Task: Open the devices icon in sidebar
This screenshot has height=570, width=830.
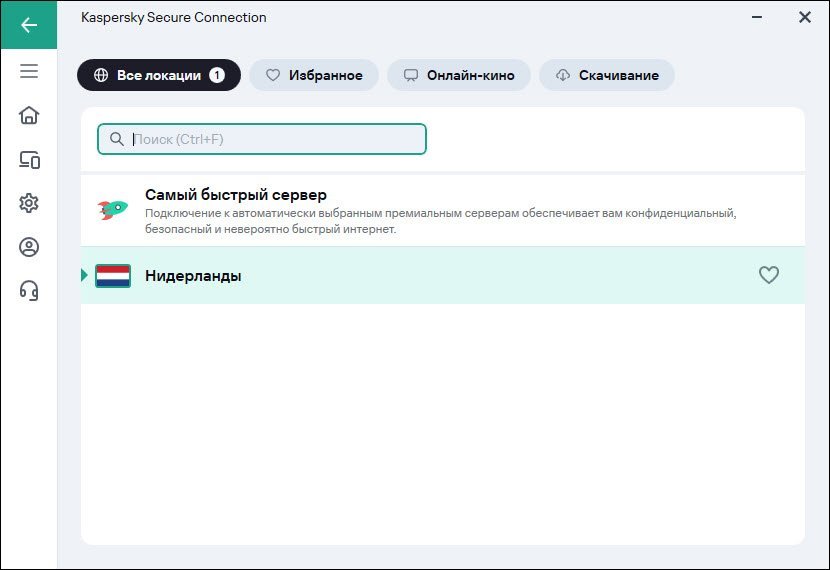Action: [x=29, y=159]
